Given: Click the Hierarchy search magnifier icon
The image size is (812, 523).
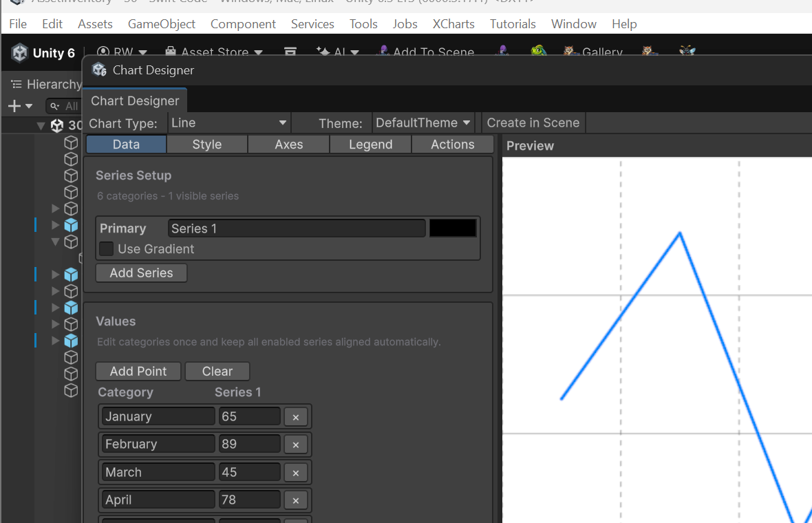Looking at the screenshot, I should click(x=54, y=106).
